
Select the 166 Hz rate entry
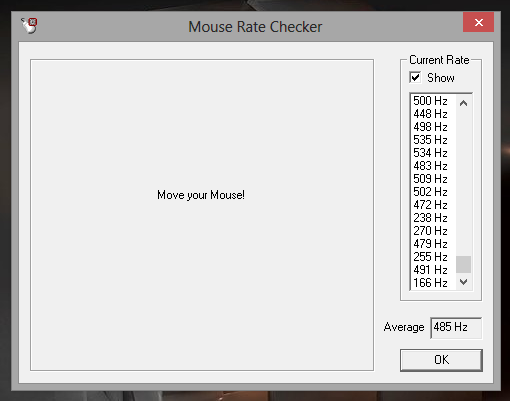click(433, 283)
